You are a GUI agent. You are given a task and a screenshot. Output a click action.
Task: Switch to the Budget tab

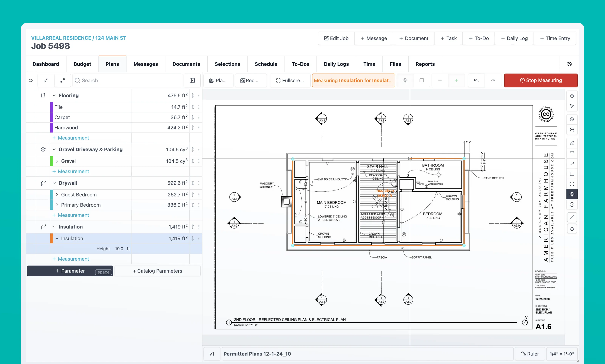tap(82, 64)
